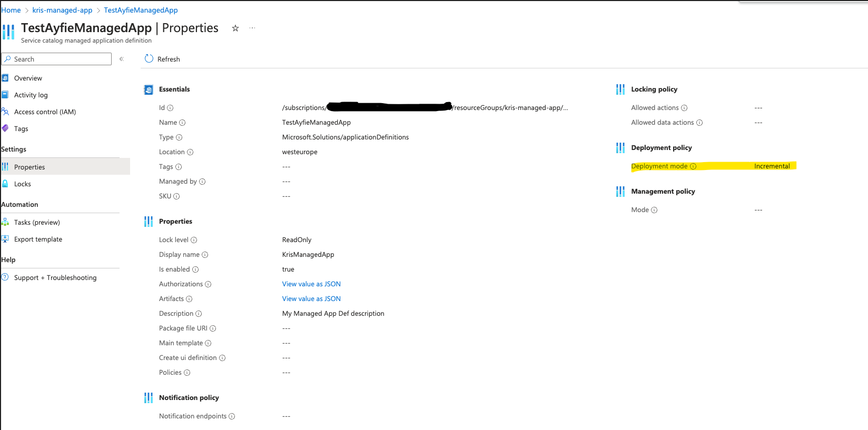The image size is (868, 430).
Task: Click the info icon next to Policies
Action: 187,373
